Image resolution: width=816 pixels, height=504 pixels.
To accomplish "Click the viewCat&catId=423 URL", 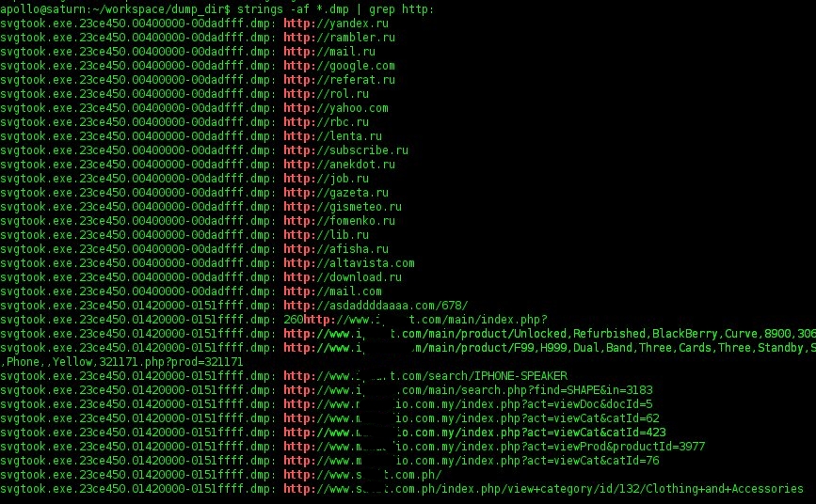I will (474, 433).
